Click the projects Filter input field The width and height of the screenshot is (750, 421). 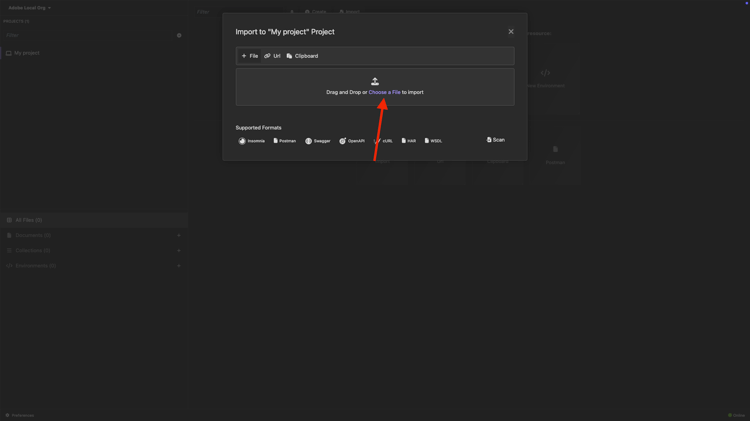89,35
